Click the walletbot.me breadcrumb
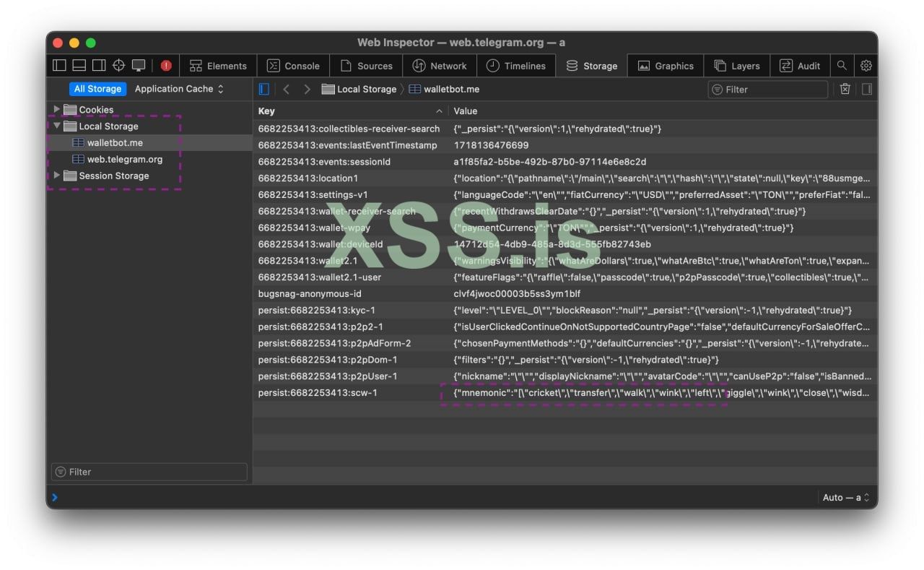Image resolution: width=924 pixels, height=570 pixels. (444, 89)
